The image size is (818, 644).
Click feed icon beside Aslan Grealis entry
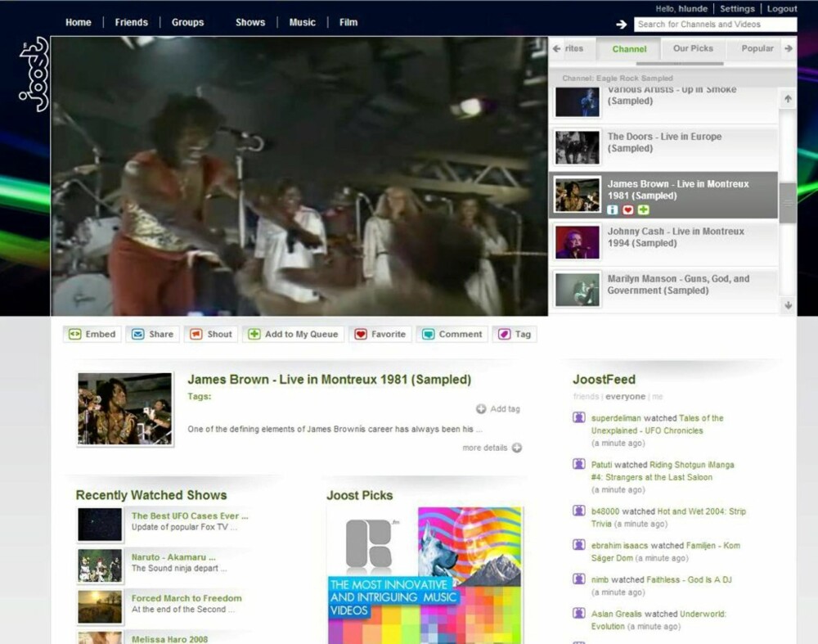[x=579, y=613]
